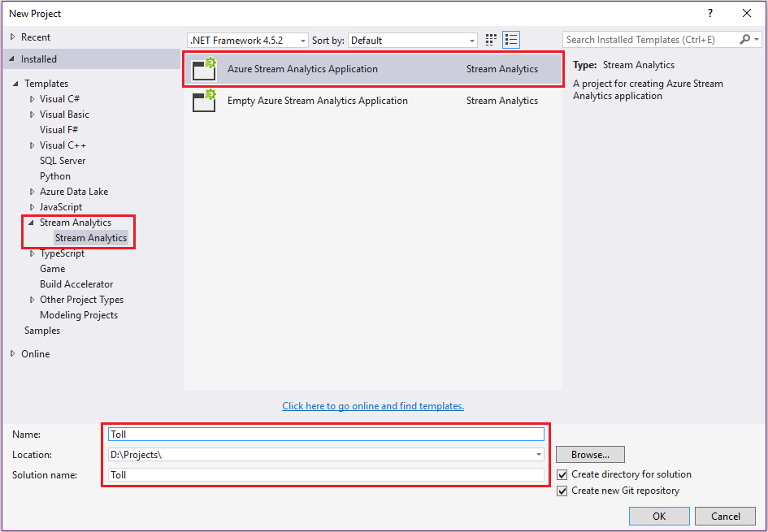This screenshot has width=768, height=532.
Task: Collapse the Installed section
Action: (x=12, y=59)
